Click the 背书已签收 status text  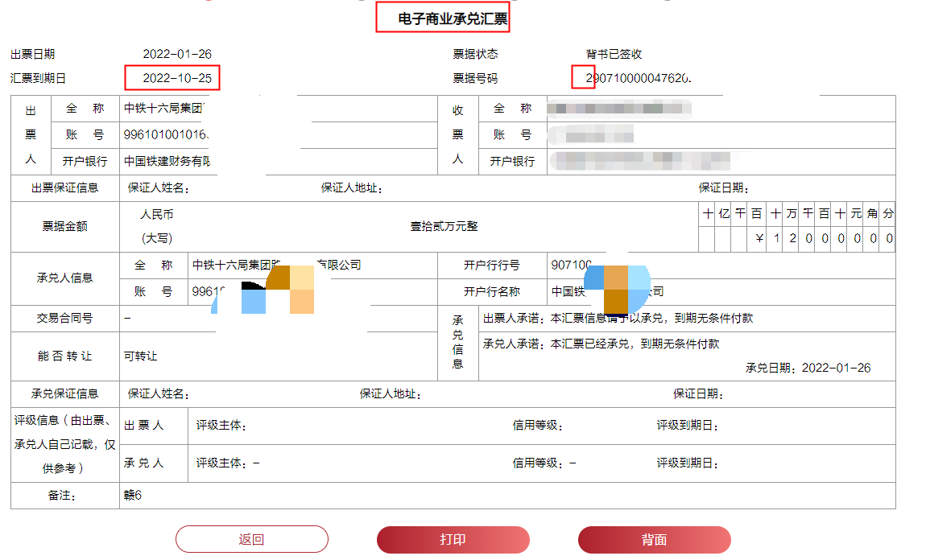614,55
